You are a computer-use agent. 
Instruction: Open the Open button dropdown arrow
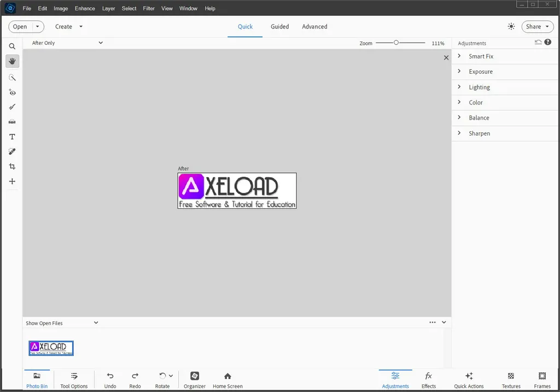(38, 26)
